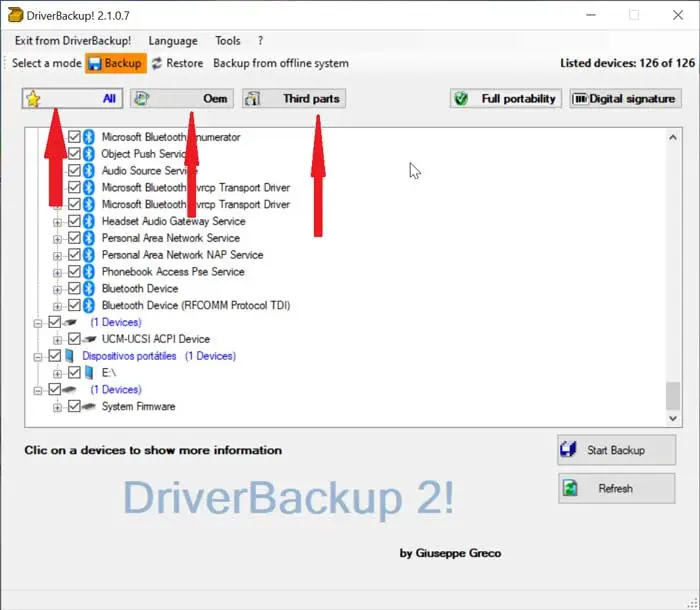Click device list scrollbar thumb
This screenshot has width=700, height=610.
pos(673,396)
